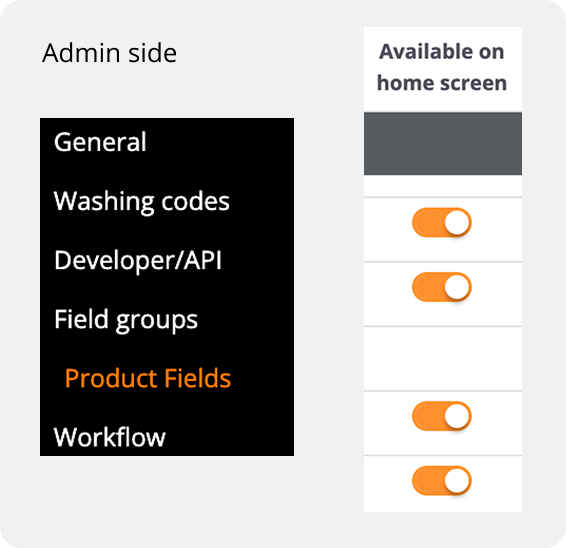Viewport: 566px width, 548px height.
Task: Go to the Developer/API section
Action: [x=138, y=260]
